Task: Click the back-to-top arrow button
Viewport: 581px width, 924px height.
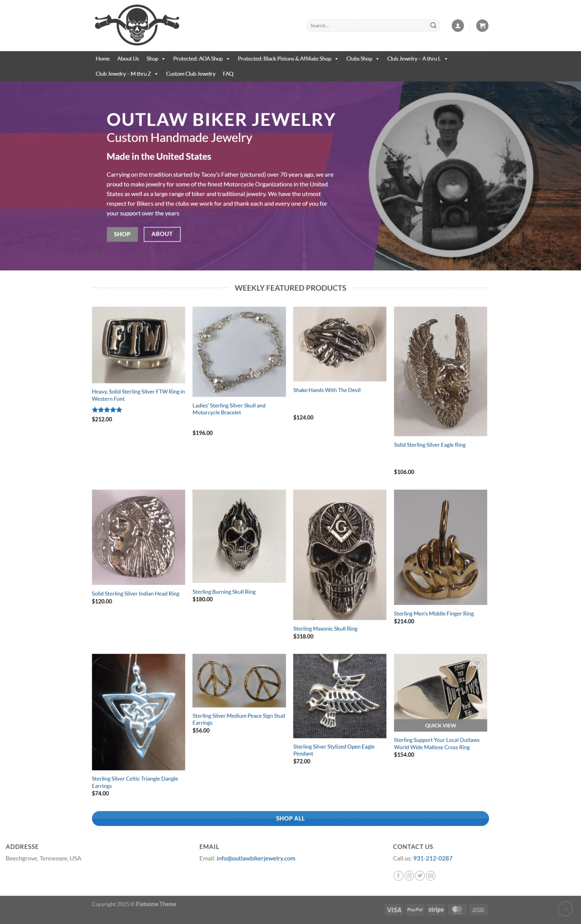Action: pyautogui.click(x=565, y=909)
